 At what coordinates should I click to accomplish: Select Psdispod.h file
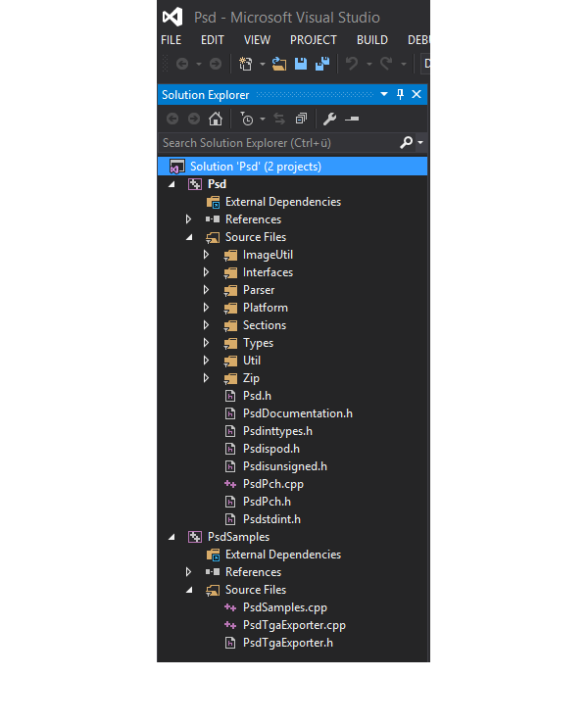coord(271,449)
